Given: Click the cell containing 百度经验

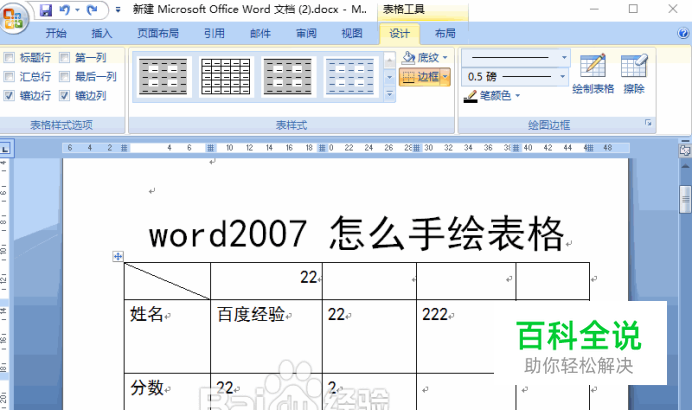Looking at the screenshot, I should point(267,336).
